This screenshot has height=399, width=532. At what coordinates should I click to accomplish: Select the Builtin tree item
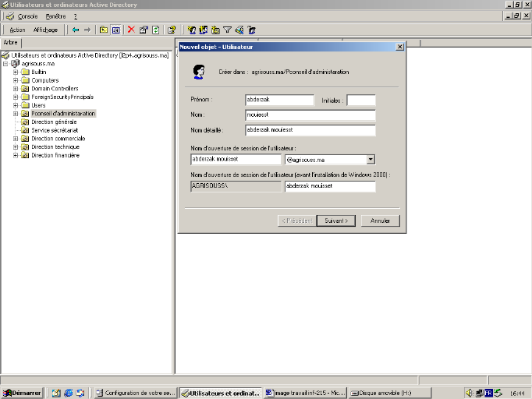coord(39,72)
